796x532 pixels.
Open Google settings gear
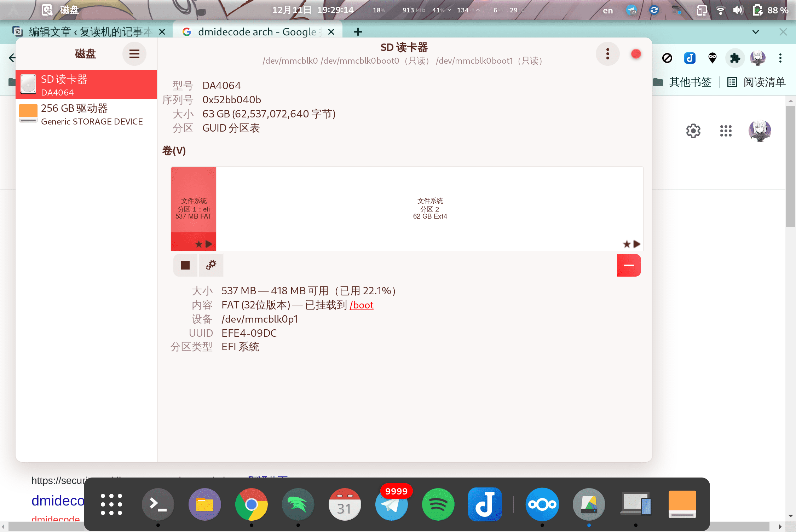pyautogui.click(x=693, y=131)
